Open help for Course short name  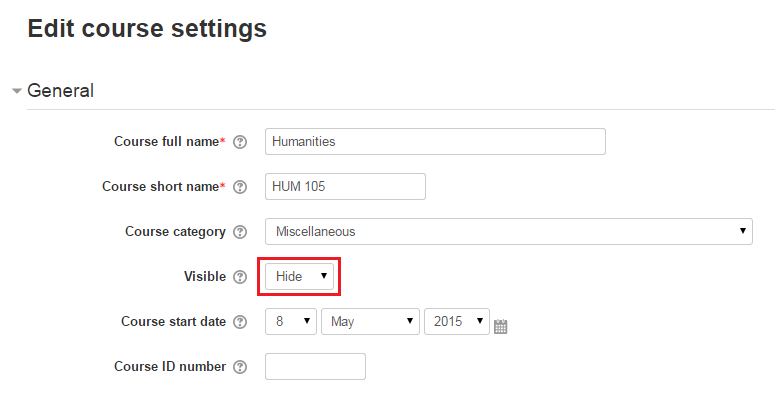240,187
